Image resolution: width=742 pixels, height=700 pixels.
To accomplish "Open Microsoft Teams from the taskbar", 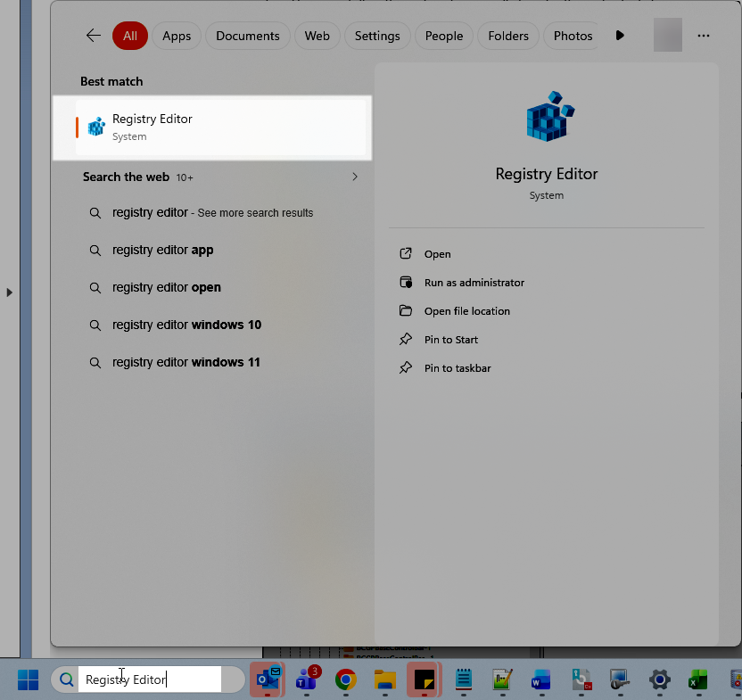I will [x=307, y=679].
